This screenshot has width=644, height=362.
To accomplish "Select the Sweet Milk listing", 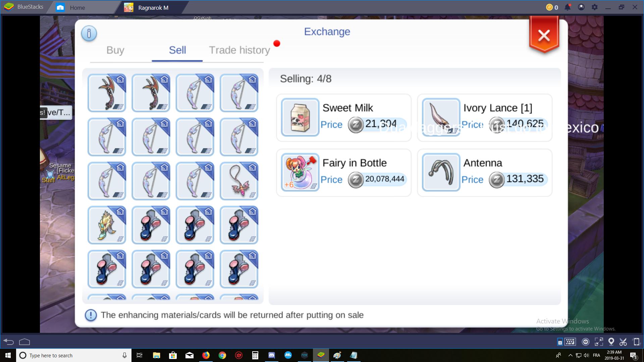I will click(344, 118).
